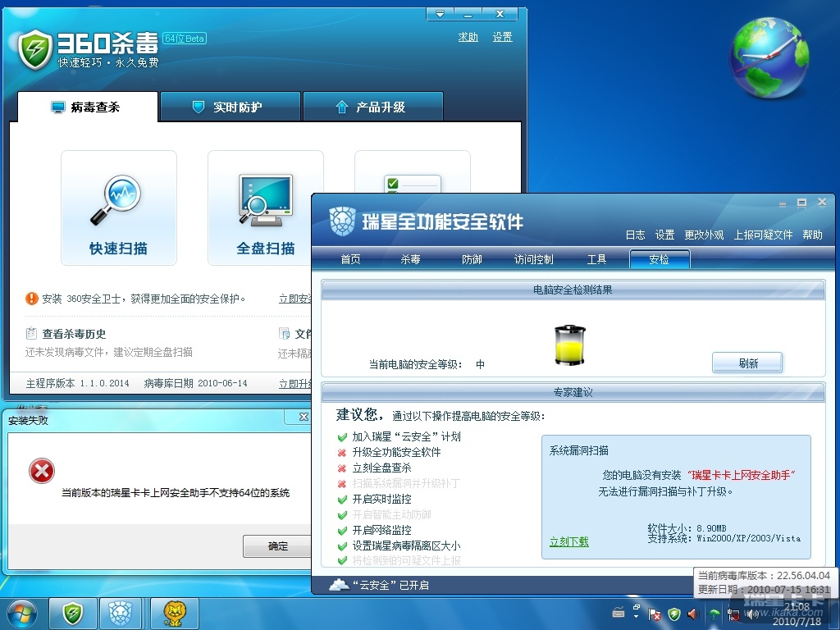Click the 64位Beta badge in 360杀毒

point(185,38)
